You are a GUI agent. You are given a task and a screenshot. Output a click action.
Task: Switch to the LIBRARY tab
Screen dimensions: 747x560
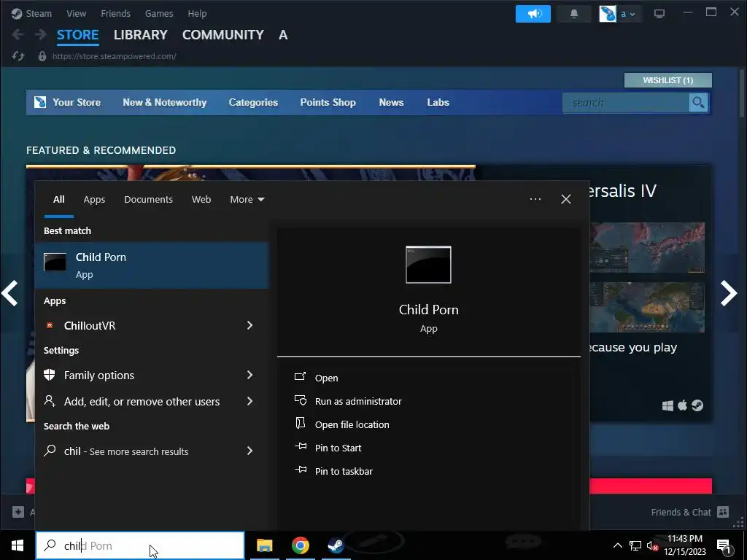click(141, 35)
